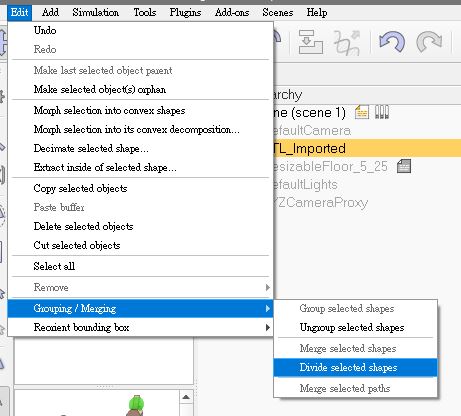Open the Simulation menu
This screenshot has height=416, width=461.
95,13
